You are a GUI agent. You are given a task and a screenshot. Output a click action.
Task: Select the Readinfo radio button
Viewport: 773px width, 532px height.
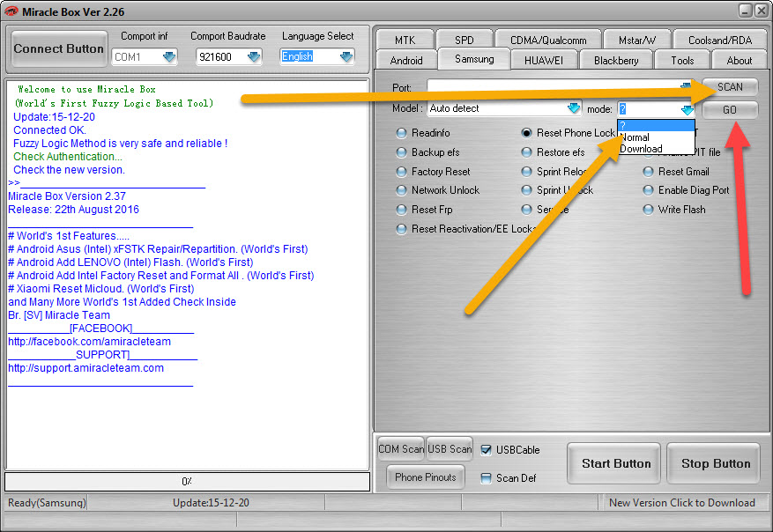click(x=401, y=133)
